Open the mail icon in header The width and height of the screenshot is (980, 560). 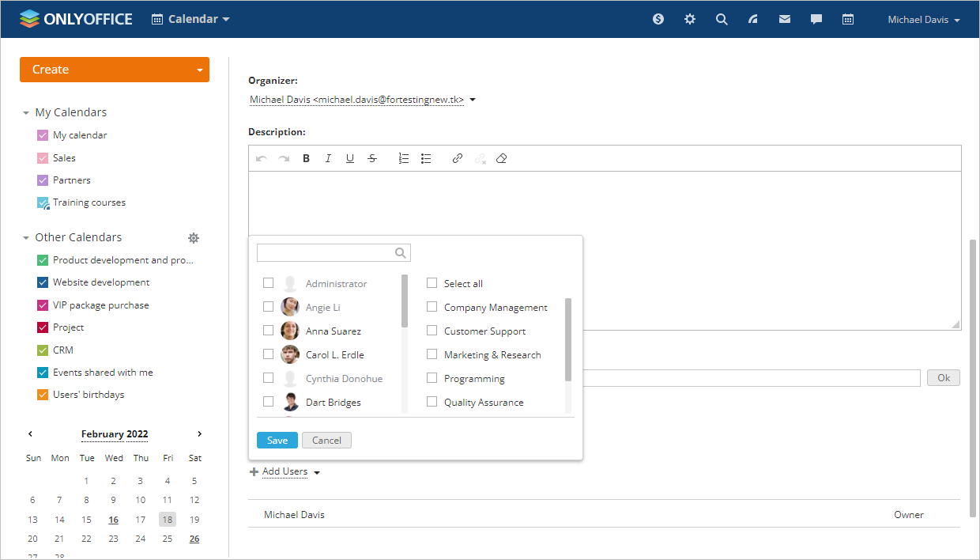coord(785,20)
